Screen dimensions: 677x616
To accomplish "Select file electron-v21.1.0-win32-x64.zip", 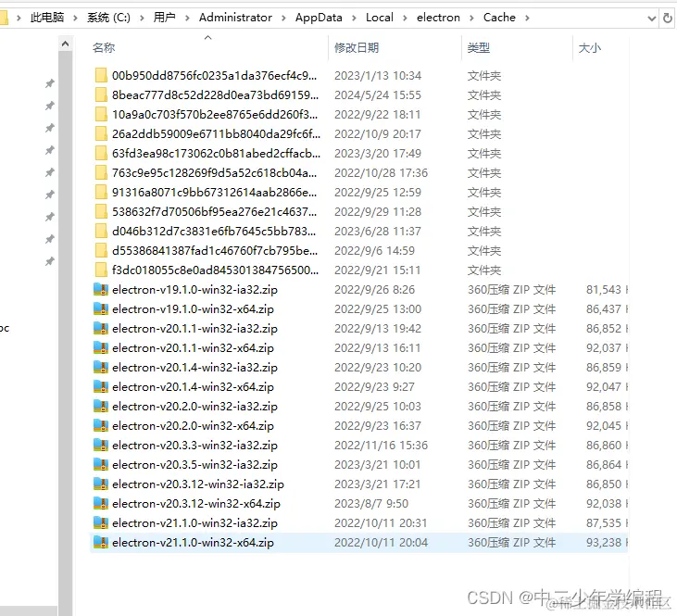I will 359,542.
